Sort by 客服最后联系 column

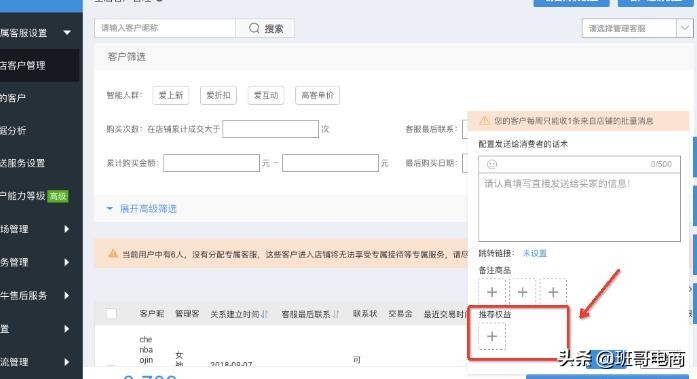click(x=336, y=314)
